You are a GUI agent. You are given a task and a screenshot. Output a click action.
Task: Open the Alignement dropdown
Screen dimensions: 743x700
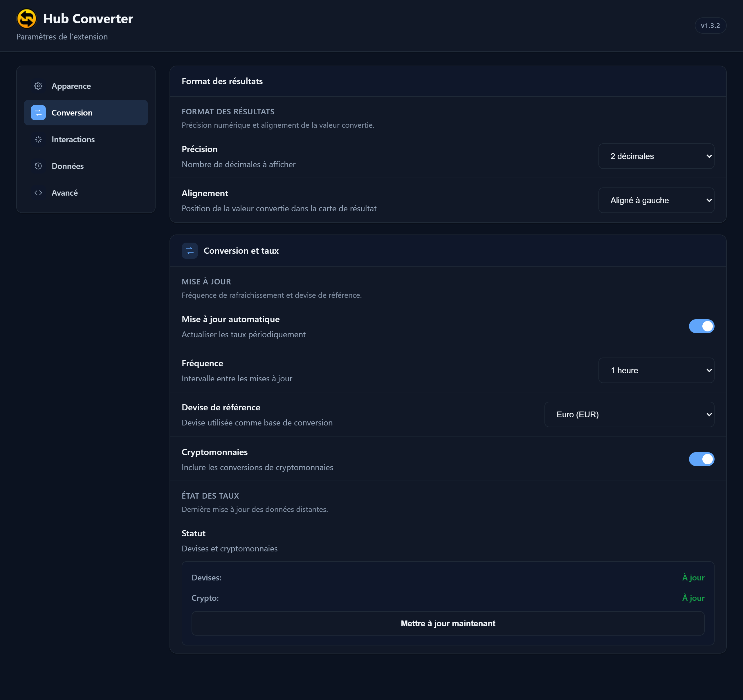656,200
